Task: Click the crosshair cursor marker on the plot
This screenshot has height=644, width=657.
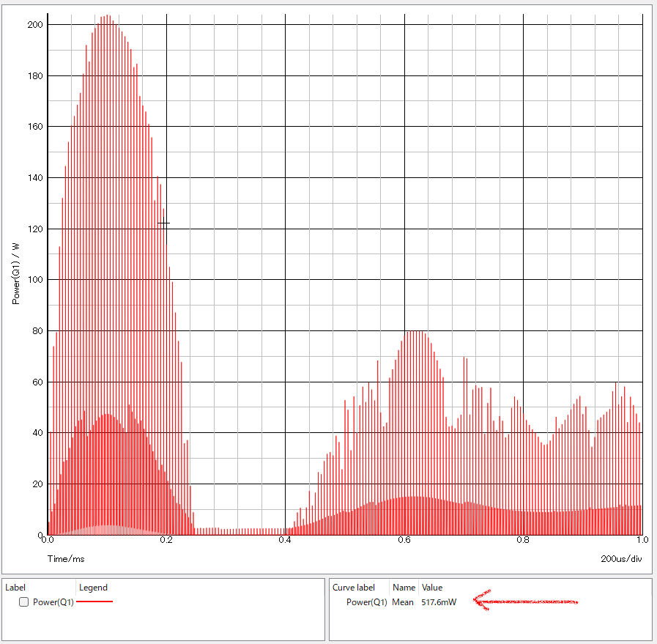Action: click(163, 223)
